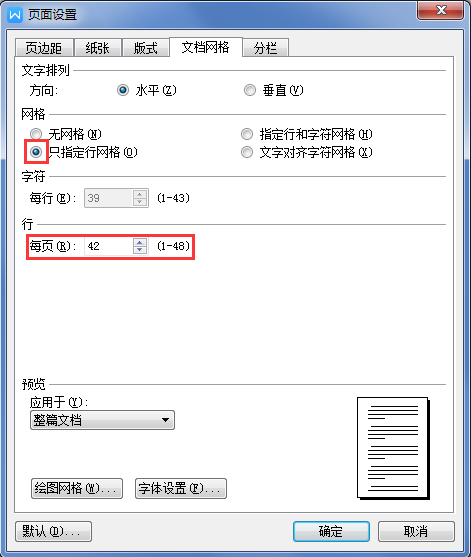Open the 纸张 tab
The height and width of the screenshot is (557, 471).
coord(97,48)
